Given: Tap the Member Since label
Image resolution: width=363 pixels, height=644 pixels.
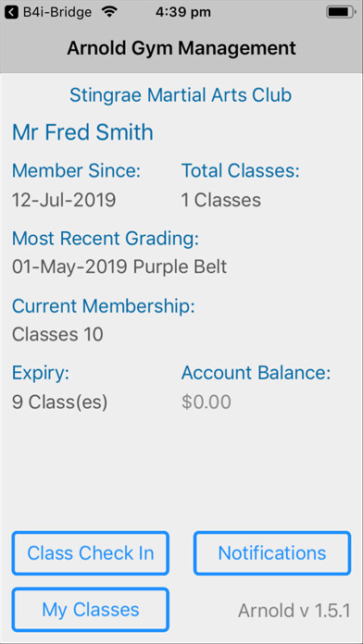Looking at the screenshot, I should pos(77,170).
